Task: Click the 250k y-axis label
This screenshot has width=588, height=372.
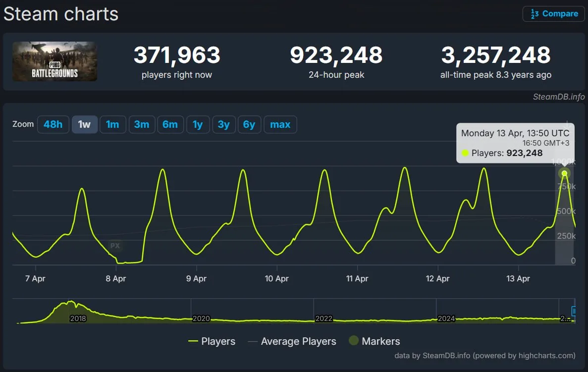Action: pos(566,236)
